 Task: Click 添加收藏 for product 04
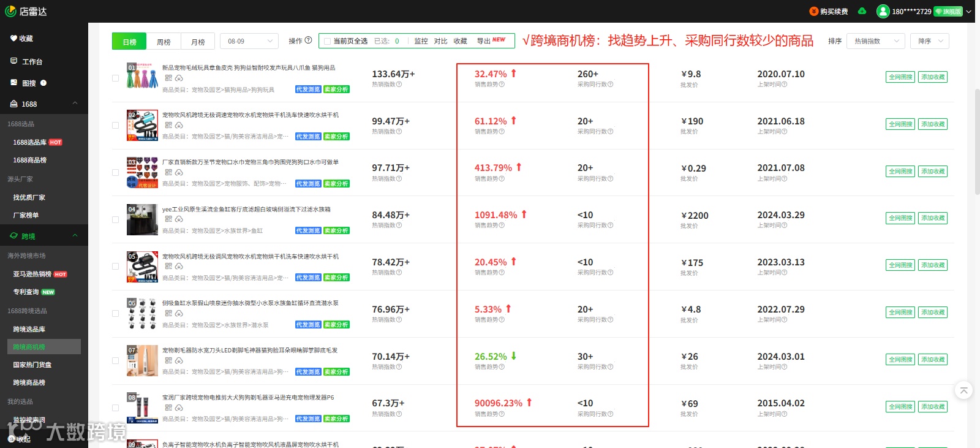point(933,218)
